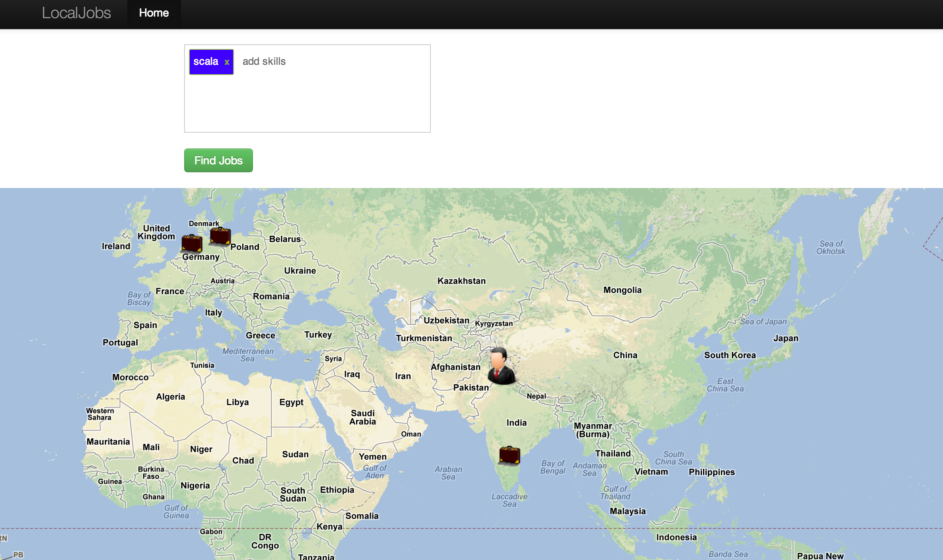Click the scala skill tag
This screenshot has width=943, height=560.
pyautogui.click(x=206, y=62)
